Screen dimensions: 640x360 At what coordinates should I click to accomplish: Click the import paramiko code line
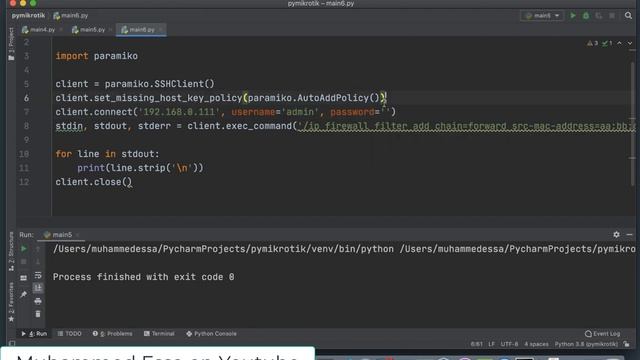click(x=96, y=56)
